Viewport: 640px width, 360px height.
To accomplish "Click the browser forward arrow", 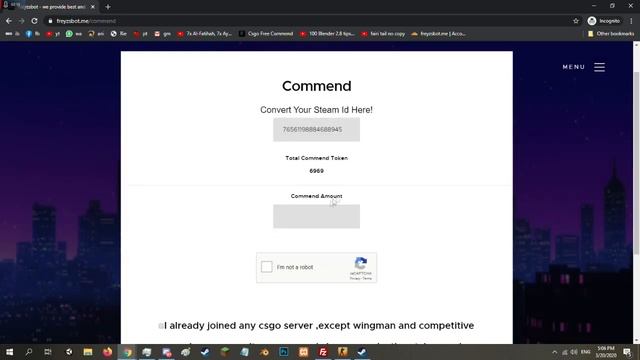I will (x=22, y=21).
